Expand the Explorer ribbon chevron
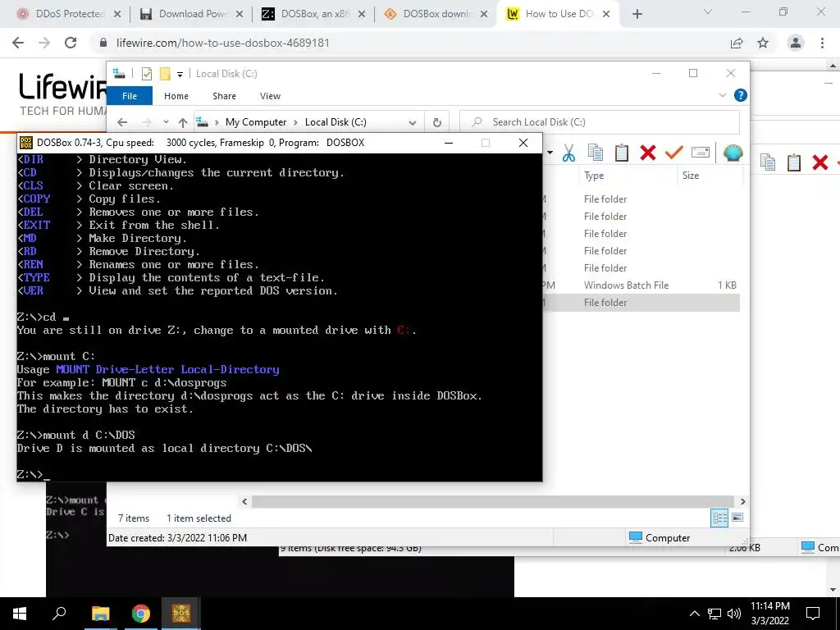This screenshot has width=840, height=630. point(722,95)
